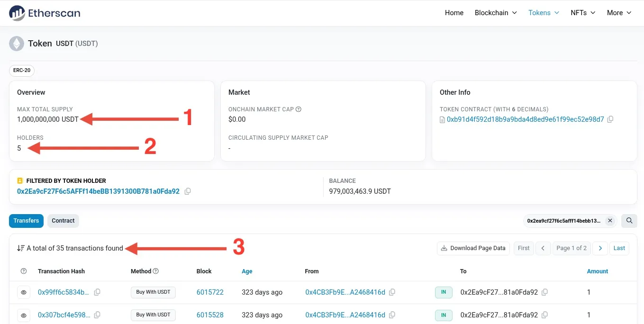This screenshot has height=324, width=644.
Task: Copy To address in block 6015528 row
Action: coord(545,315)
